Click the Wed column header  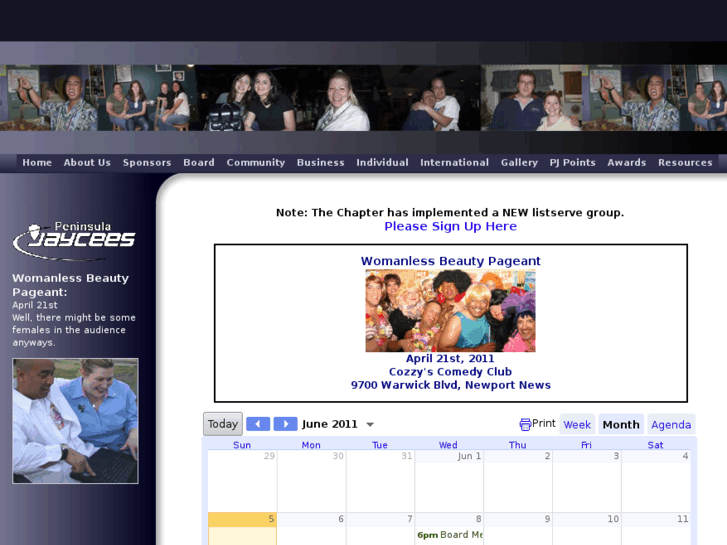tap(448, 445)
